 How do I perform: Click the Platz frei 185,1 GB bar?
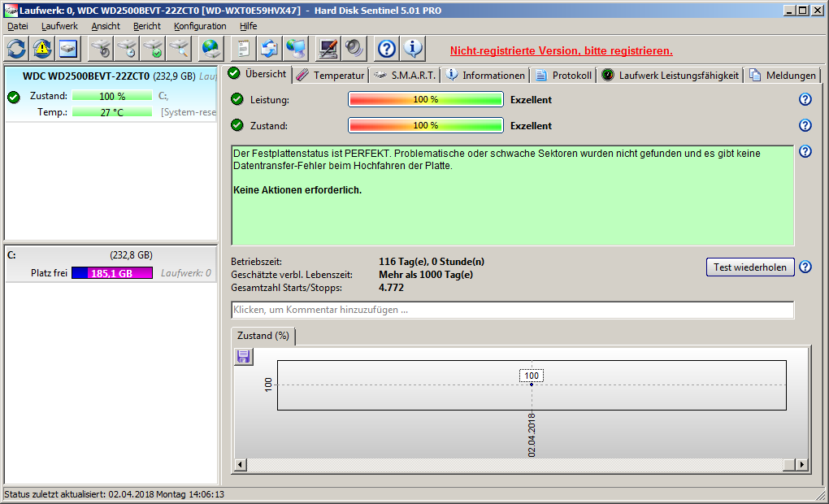tap(112, 273)
